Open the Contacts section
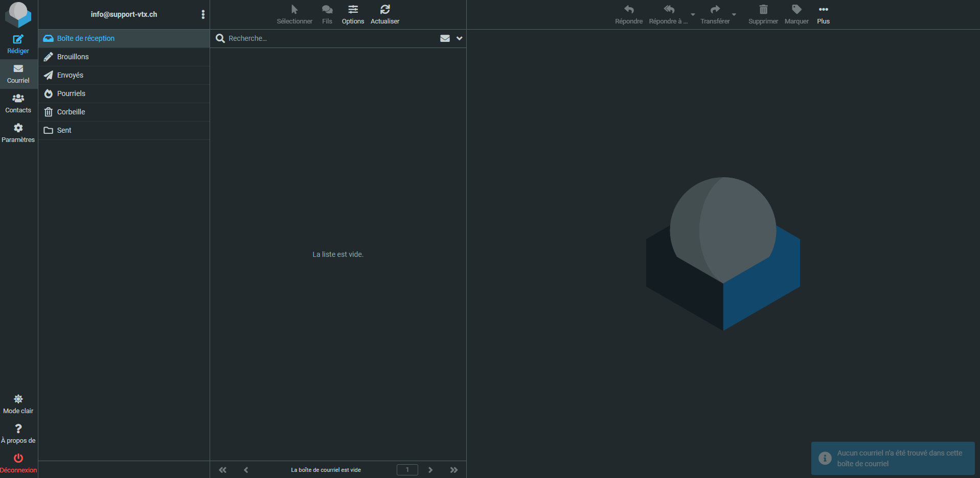 coord(18,104)
